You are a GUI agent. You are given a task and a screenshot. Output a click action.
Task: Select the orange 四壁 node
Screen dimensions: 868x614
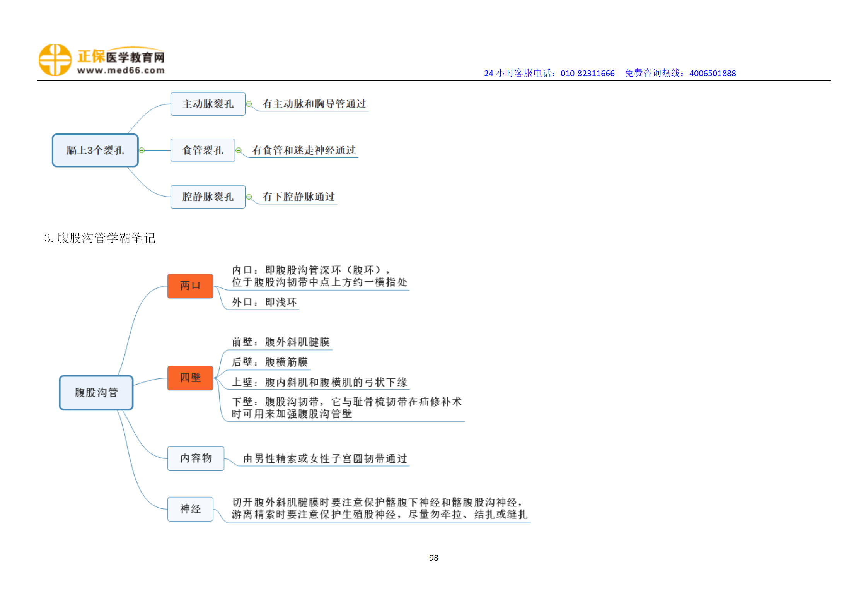point(190,378)
